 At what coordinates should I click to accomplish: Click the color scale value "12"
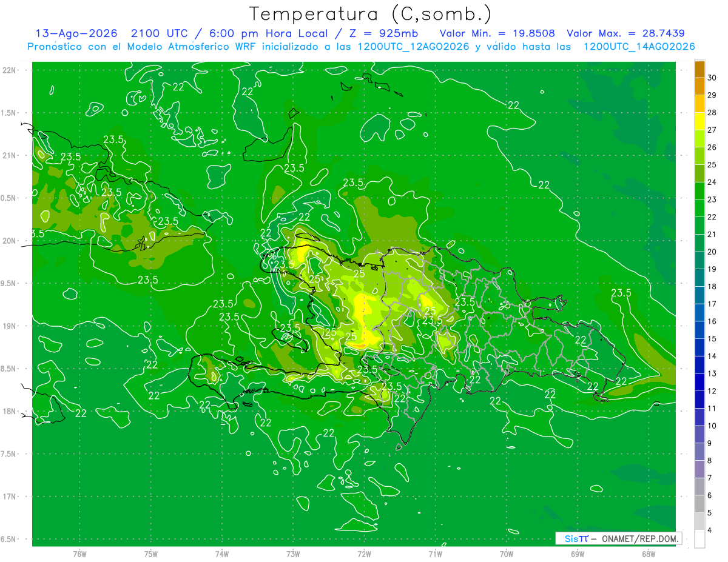712,391
